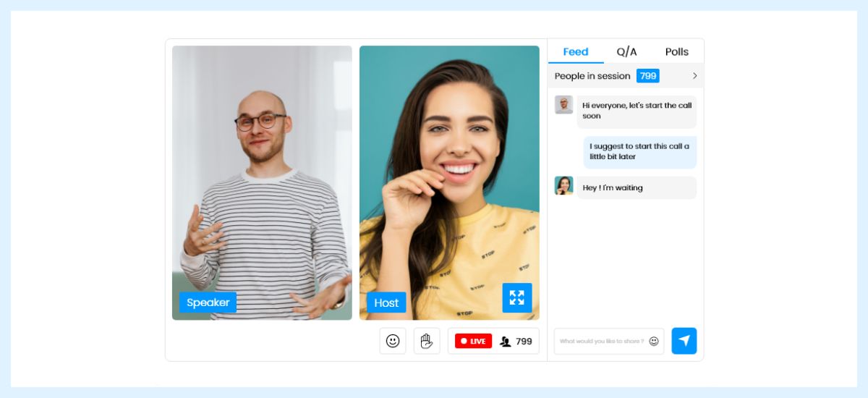The height and width of the screenshot is (398, 868).
Task: Click the 'I suggest to start this call' message
Action: pyautogui.click(x=639, y=151)
